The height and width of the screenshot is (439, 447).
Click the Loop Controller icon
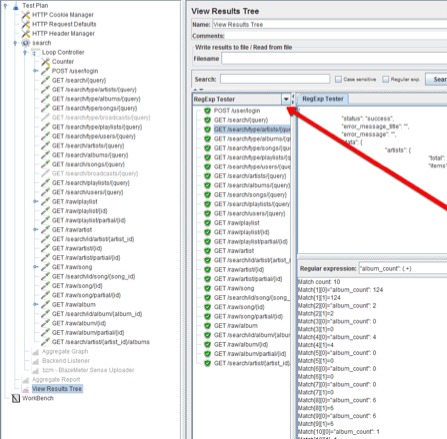tap(36, 52)
